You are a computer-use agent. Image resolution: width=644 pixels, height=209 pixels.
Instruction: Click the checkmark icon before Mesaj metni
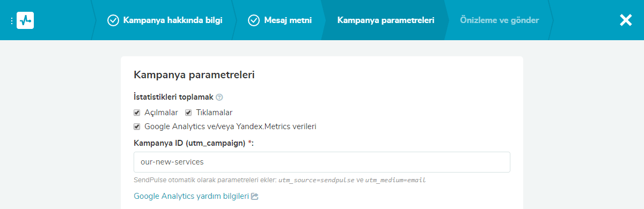tap(254, 20)
